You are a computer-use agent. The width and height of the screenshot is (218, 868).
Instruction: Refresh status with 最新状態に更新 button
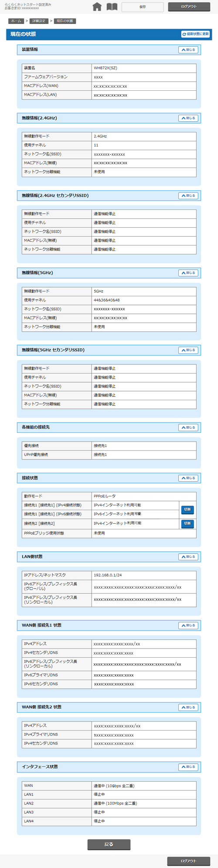point(196,34)
